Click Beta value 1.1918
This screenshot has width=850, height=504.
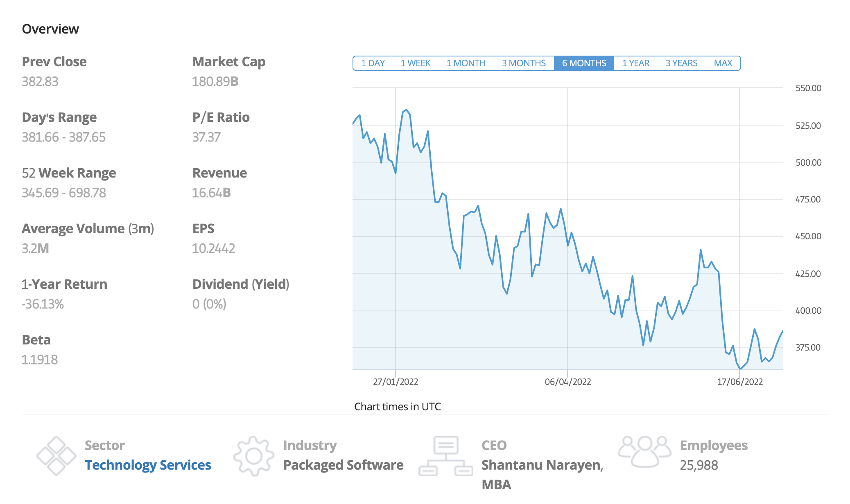[x=40, y=360]
